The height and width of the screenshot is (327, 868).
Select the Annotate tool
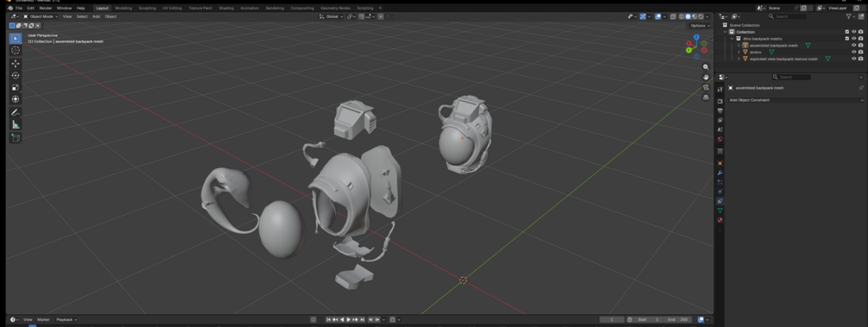tap(16, 112)
